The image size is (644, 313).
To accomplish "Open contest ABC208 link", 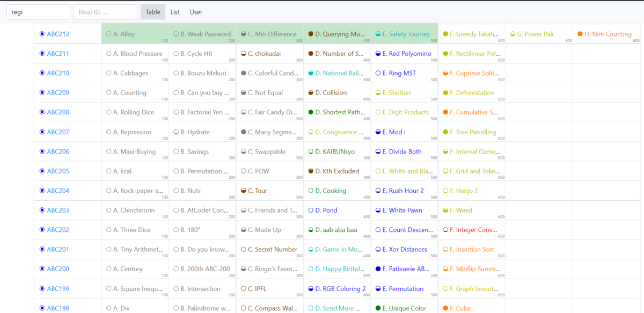I will tap(58, 112).
